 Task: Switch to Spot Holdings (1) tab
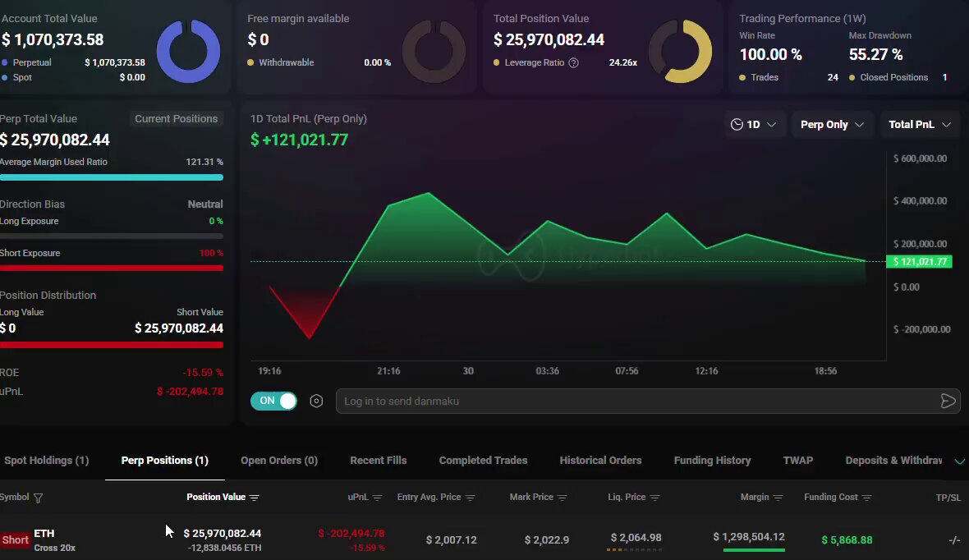(x=46, y=461)
